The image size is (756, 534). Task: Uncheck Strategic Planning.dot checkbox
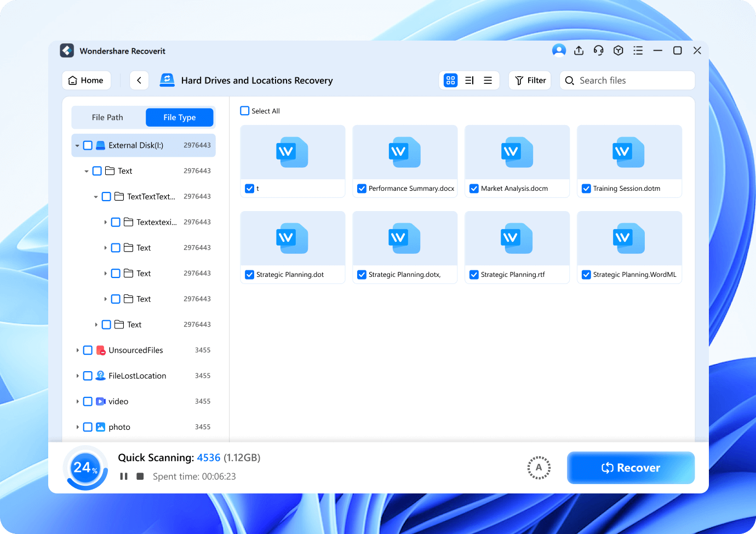coord(249,275)
